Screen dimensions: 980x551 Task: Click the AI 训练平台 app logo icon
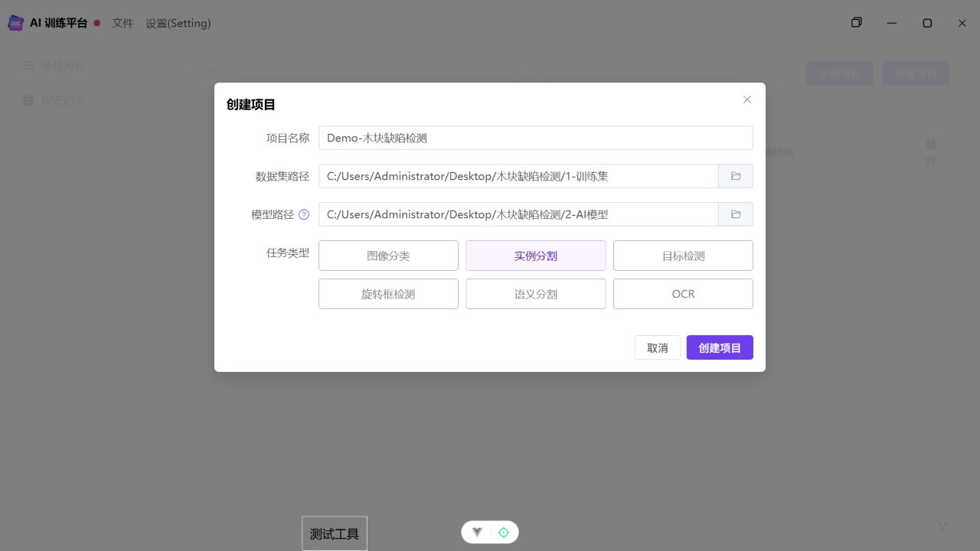click(16, 23)
